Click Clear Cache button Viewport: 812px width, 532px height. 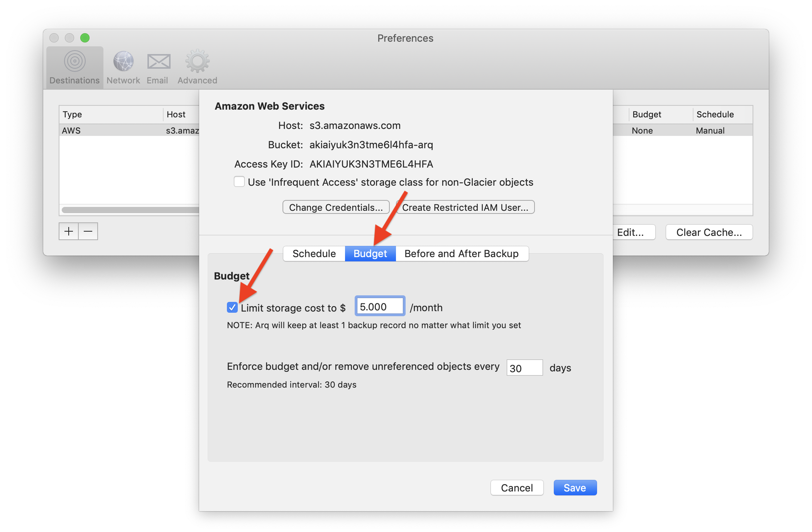point(709,232)
